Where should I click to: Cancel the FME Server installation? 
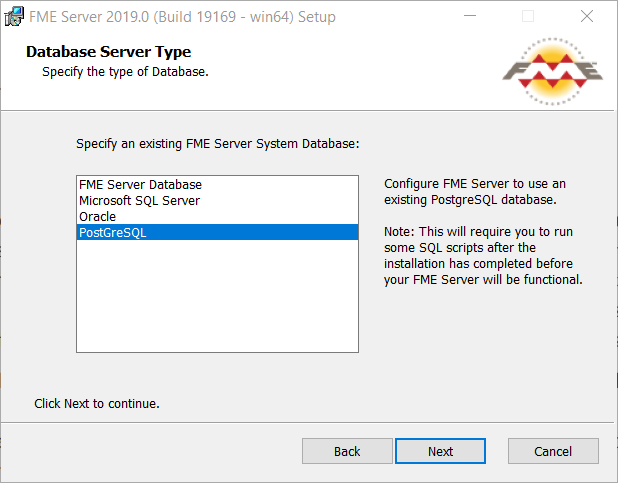[x=553, y=451]
